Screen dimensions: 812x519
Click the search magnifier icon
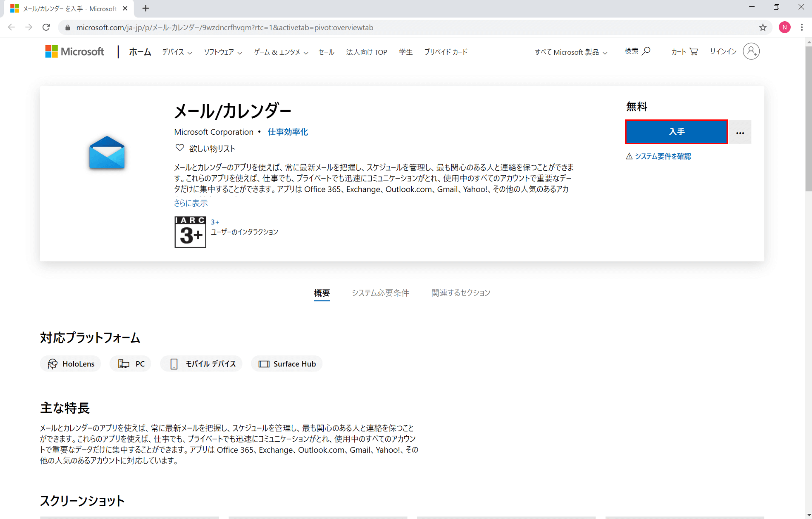[x=646, y=51]
